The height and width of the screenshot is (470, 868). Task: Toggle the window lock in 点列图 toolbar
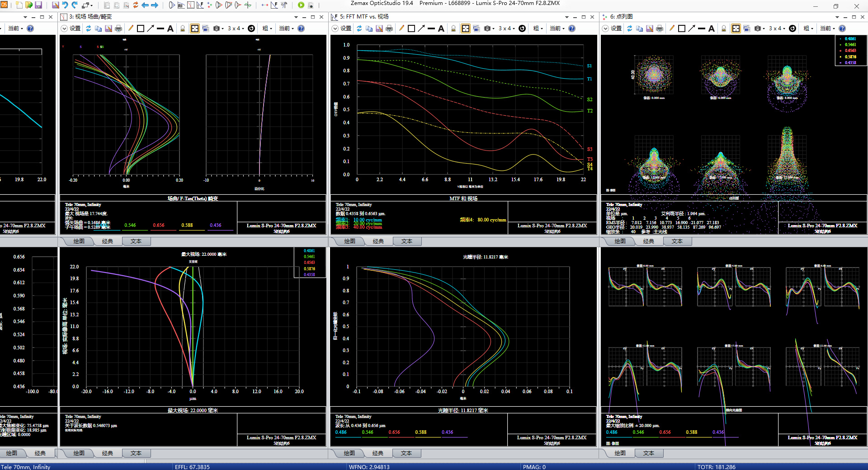click(x=724, y=28)
